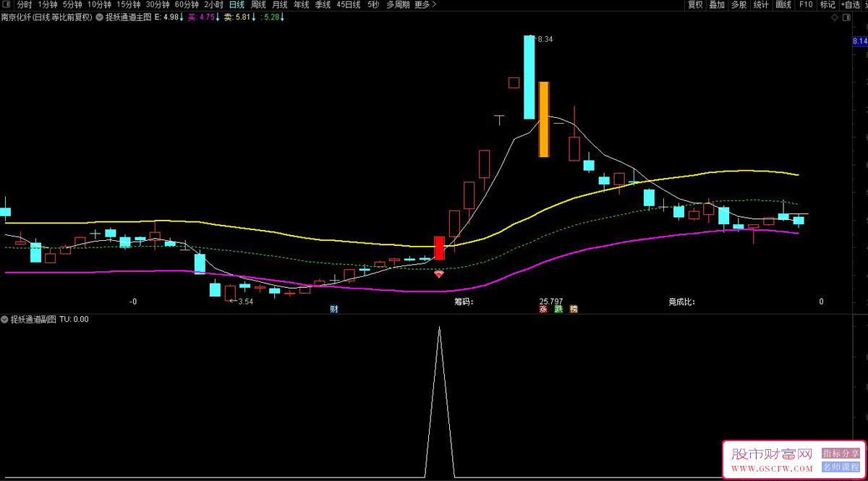Click the 复权 adjustment button

tap(695, 4)
